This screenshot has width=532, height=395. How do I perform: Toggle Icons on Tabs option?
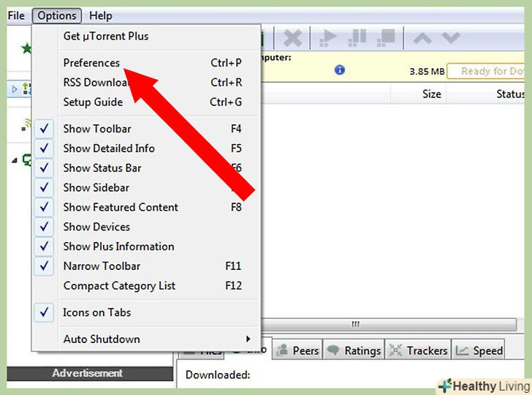[x=147, y=312]
